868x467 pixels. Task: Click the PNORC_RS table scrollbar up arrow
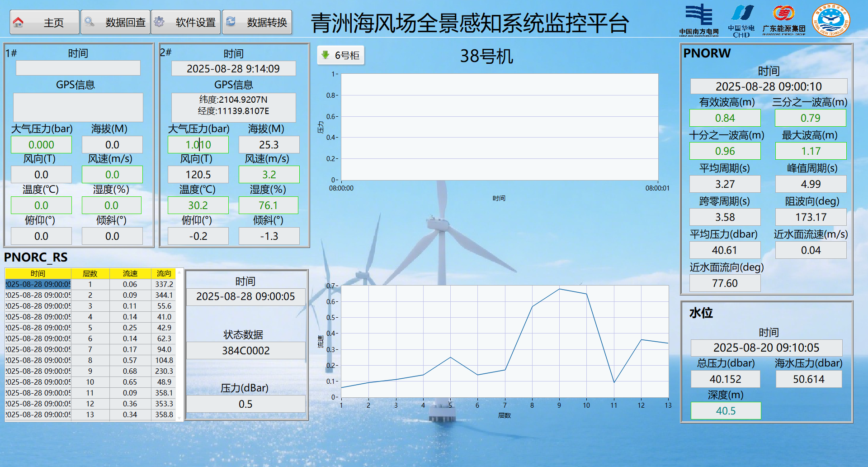coord(179,272)
